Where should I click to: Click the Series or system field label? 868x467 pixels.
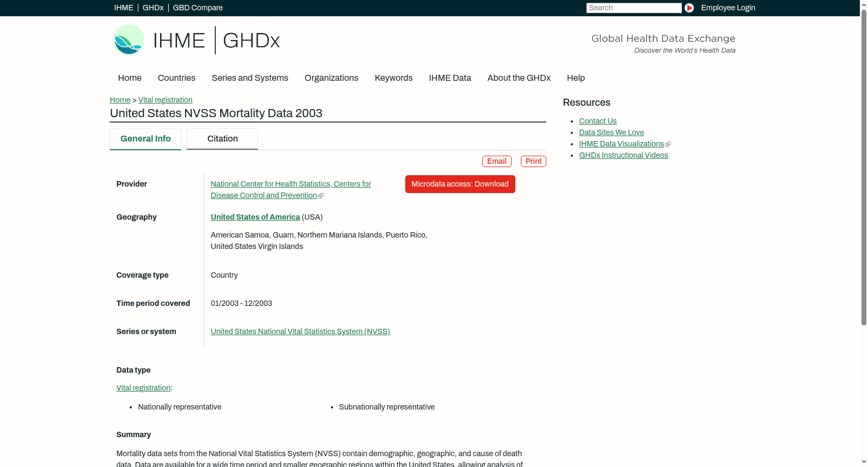click(146, 331)
